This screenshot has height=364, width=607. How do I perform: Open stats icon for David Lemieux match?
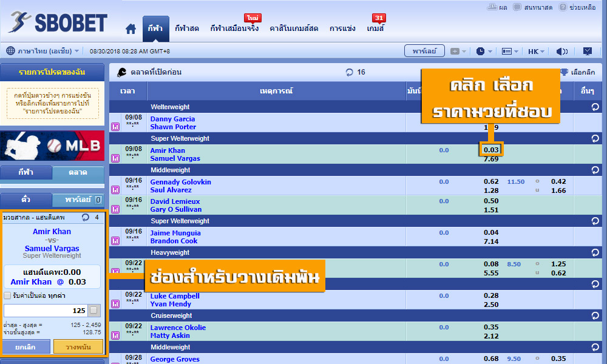pyautogui.click(x=115, y=209)
